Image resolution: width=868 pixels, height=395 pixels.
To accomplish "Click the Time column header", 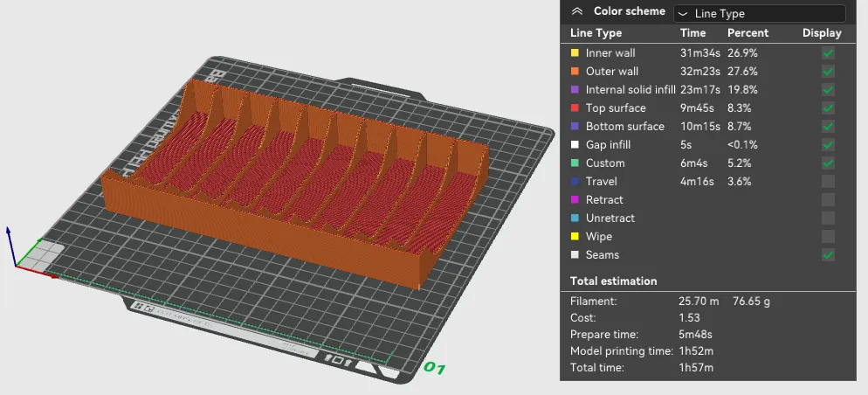I will pyautogui.click(x=692, y=33).
